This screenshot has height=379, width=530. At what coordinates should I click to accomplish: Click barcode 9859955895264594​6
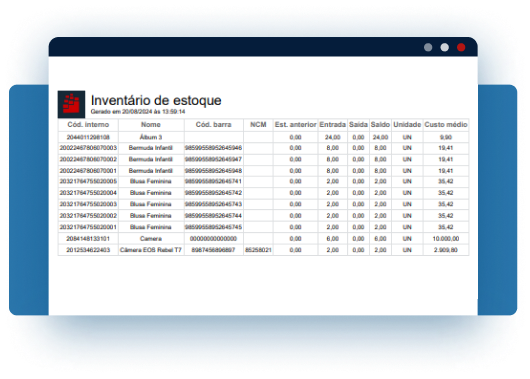[214, 148]
